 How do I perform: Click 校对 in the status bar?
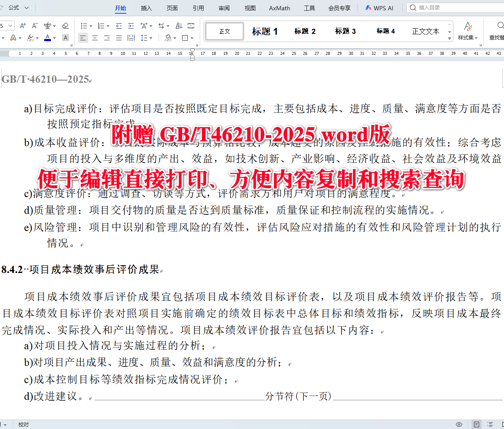[23, 424]
